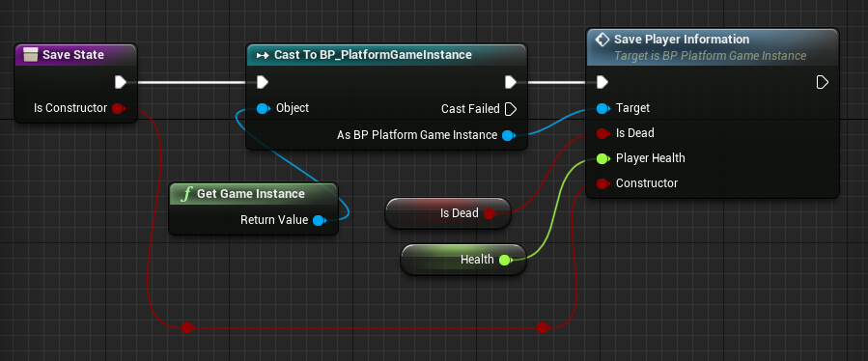
Task: Click the As BP Platform Game Instance output pin
Action: click(508, 135)
